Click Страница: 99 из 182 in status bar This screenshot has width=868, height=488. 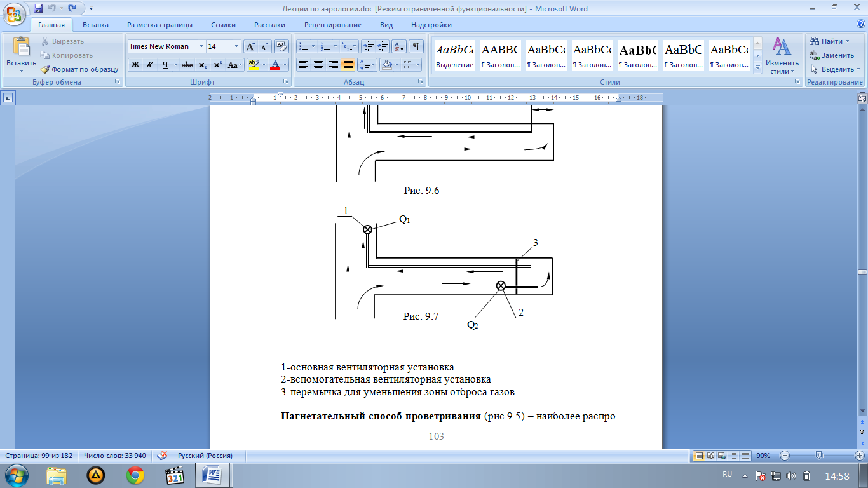pyautogui.click(x=39, y=456)
